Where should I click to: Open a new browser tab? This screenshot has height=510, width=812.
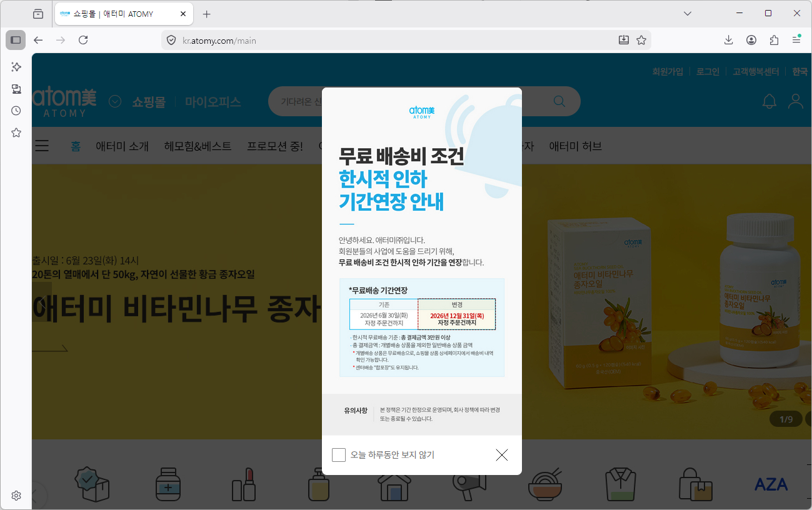[x=207, y=14]
